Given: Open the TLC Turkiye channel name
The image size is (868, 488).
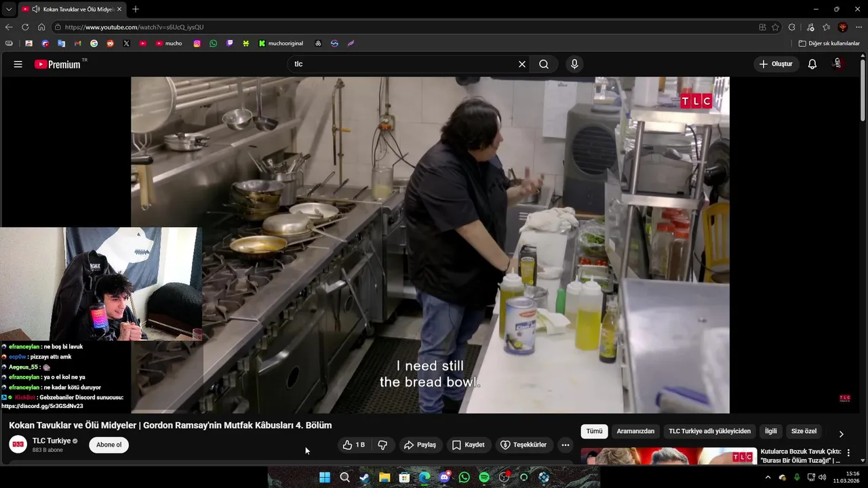Looking at the screenshot, I should pyautogui.click(x=52, y=441).
